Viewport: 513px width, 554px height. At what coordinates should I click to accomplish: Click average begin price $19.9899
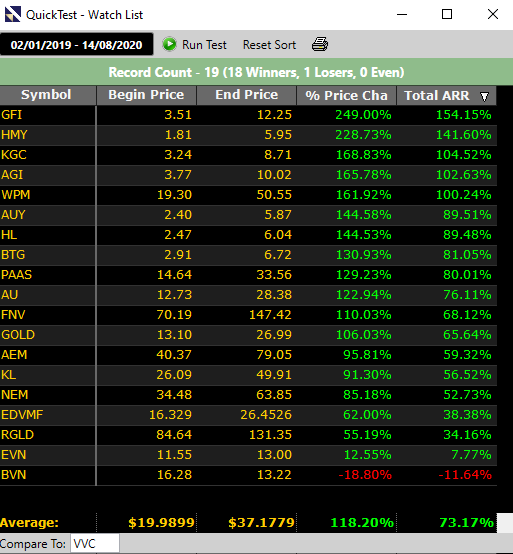(161, 523)
